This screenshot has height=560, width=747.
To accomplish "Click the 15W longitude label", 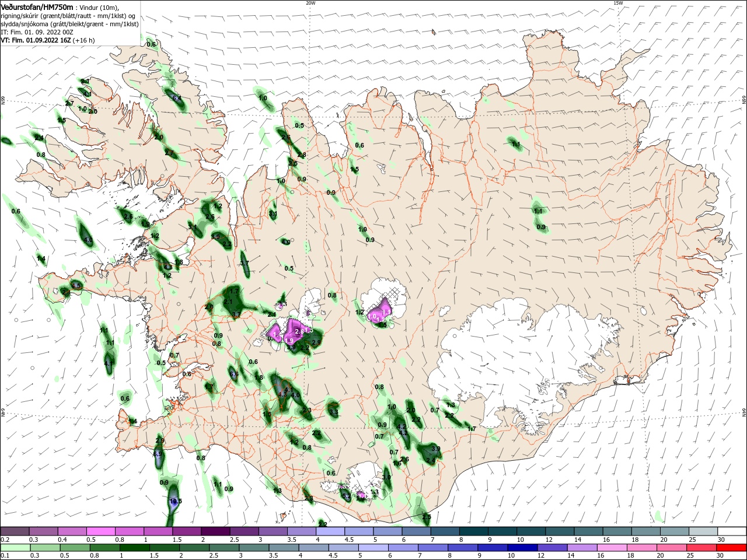I will coord(618,2).
